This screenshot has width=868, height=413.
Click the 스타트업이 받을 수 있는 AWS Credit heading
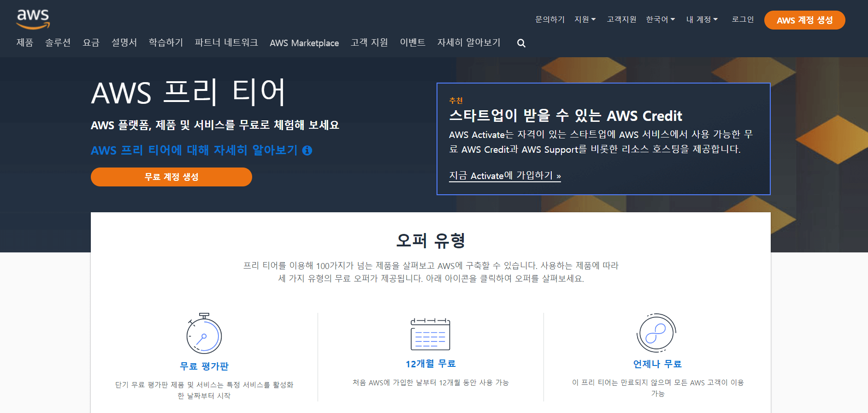(x=566, y=115)
